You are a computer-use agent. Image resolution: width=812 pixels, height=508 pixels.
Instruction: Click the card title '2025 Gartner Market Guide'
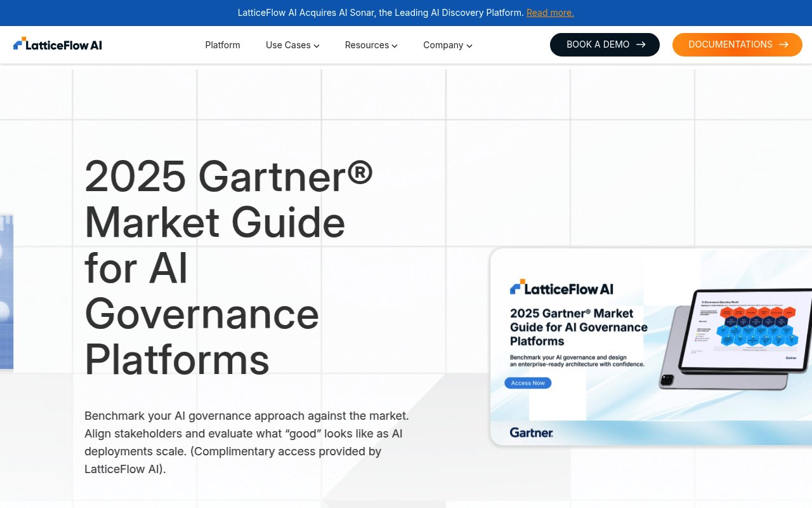point(579,327)
